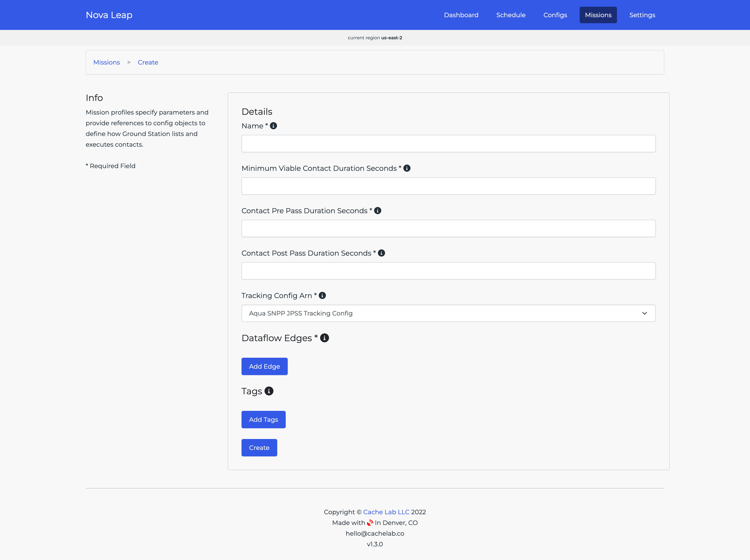Viewport: 750px width, 560px height.
Task: Click the Create submit button
Action: (259, 448)
